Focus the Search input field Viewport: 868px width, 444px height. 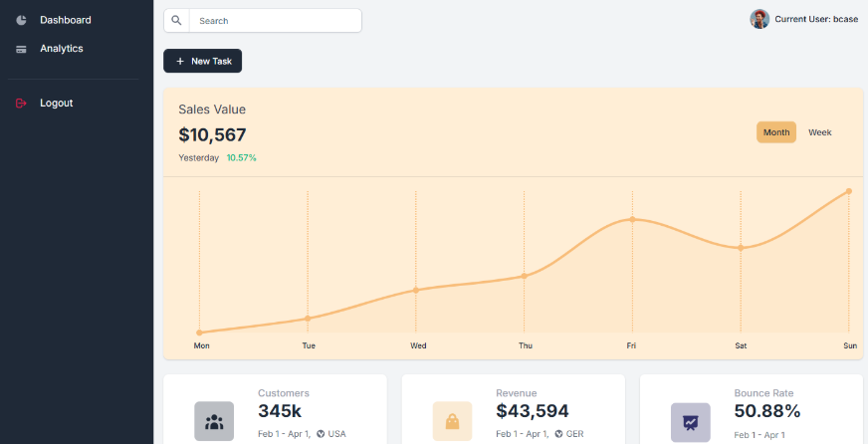coord(275,21)
